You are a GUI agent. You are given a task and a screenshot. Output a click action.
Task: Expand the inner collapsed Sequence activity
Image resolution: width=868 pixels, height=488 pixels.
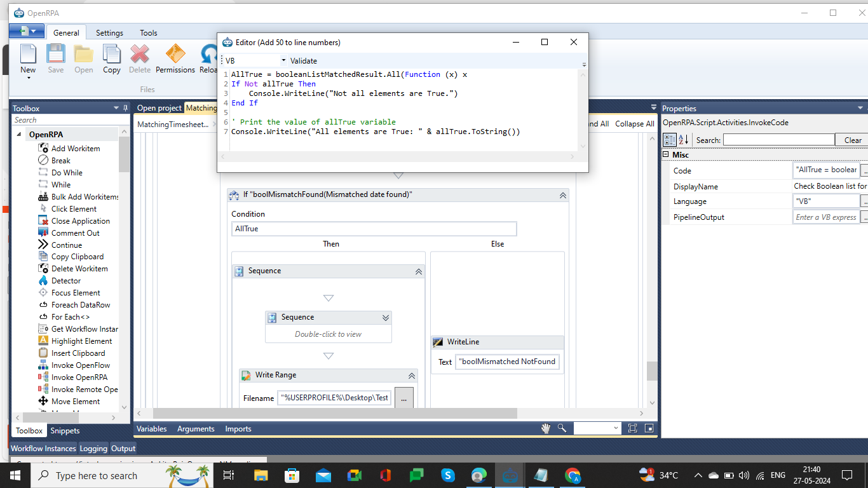click(x=385, y=317)
